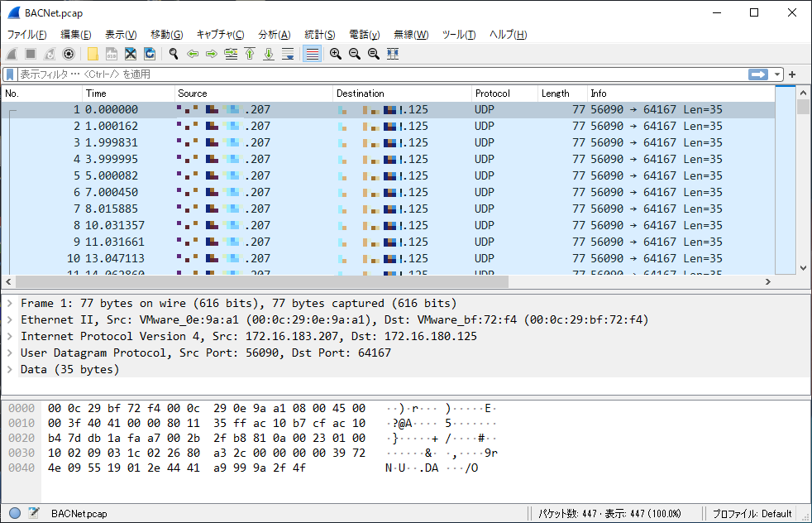This screenshot has width=812, height=523.
Task: Open the キャプチャ(C) menu
Action: point(220,35)
